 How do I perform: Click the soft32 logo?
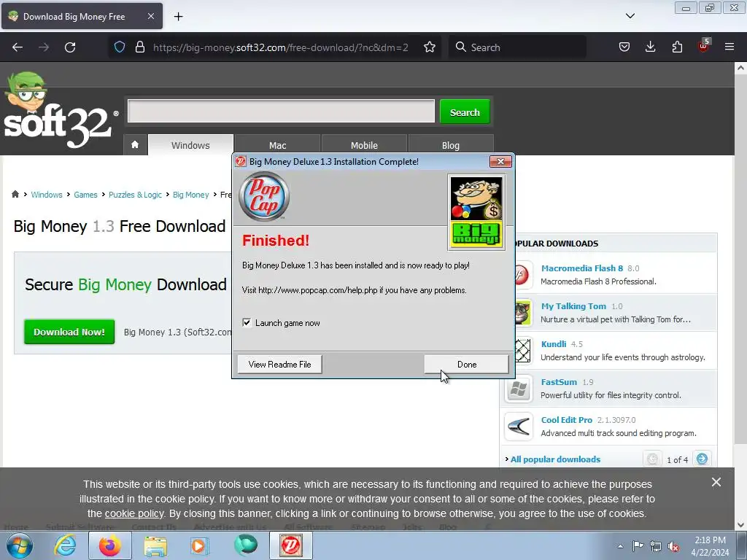coord(60,111)
